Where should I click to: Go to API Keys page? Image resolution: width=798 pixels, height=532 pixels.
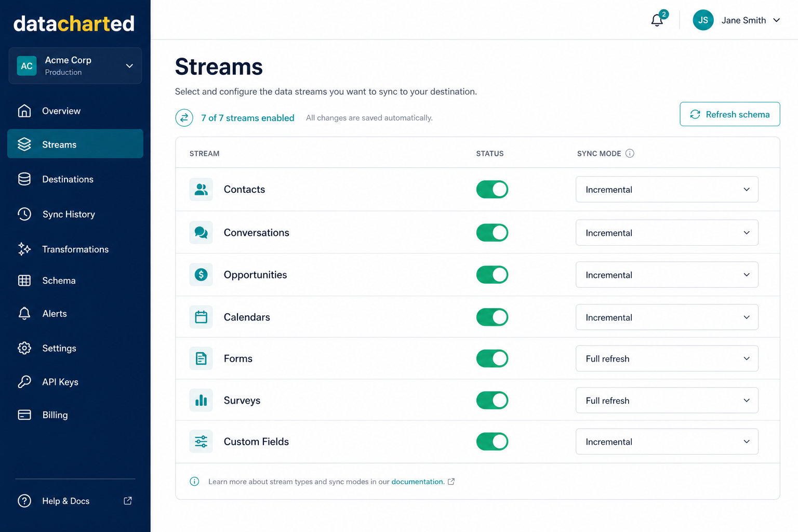(x=75, y=382)
